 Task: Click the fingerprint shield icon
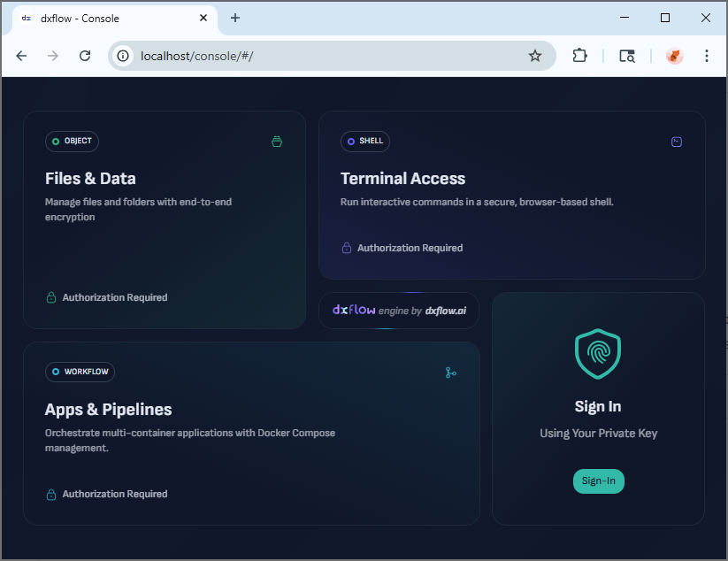[598, 353]
